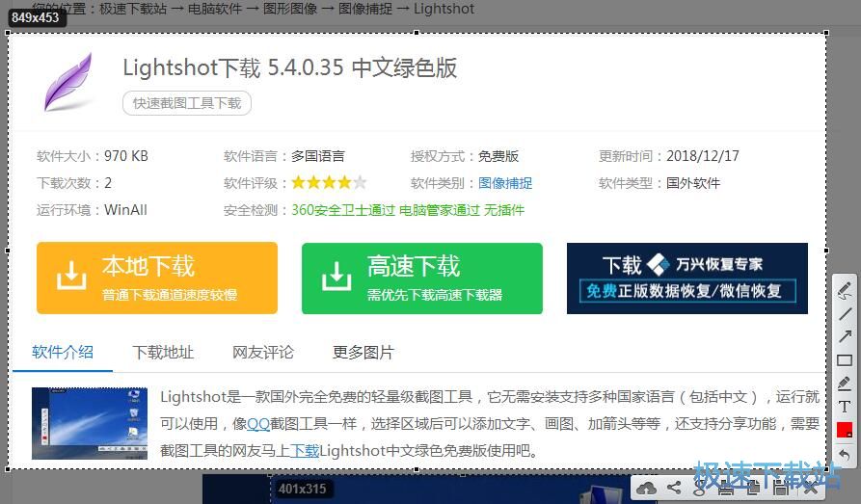Undo last annotation with curved arrow
Image resolution: width=861 pixels, height=504 pixels.
click(845, 455)
